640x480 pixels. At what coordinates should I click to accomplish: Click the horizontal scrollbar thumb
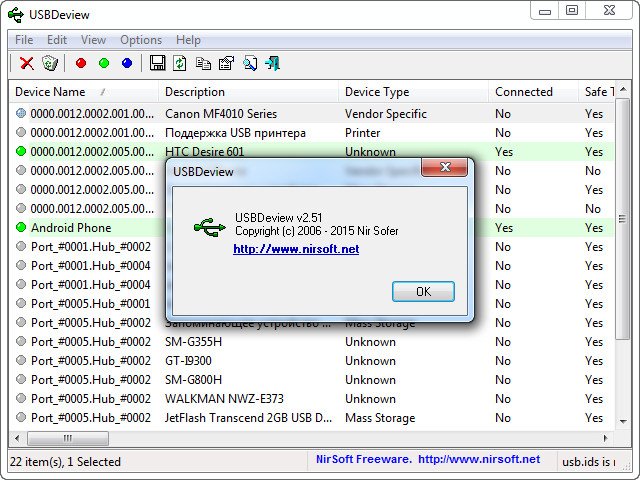click(68, 438)
